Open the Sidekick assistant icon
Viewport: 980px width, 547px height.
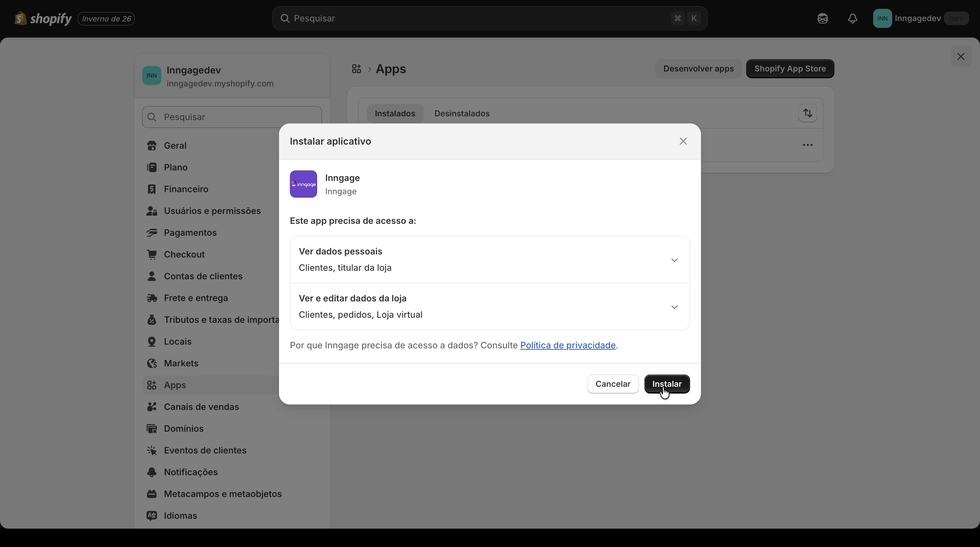pyautogui.click(x=822, y=18)
